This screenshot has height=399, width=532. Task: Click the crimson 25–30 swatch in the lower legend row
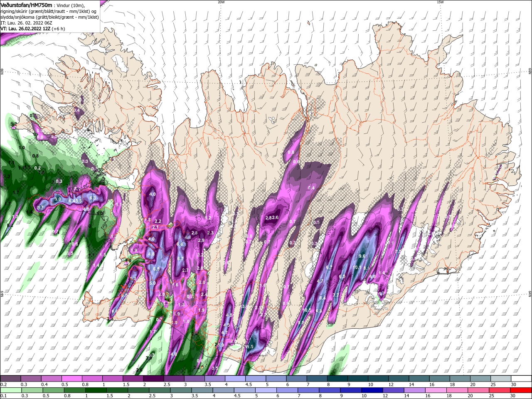500,390
